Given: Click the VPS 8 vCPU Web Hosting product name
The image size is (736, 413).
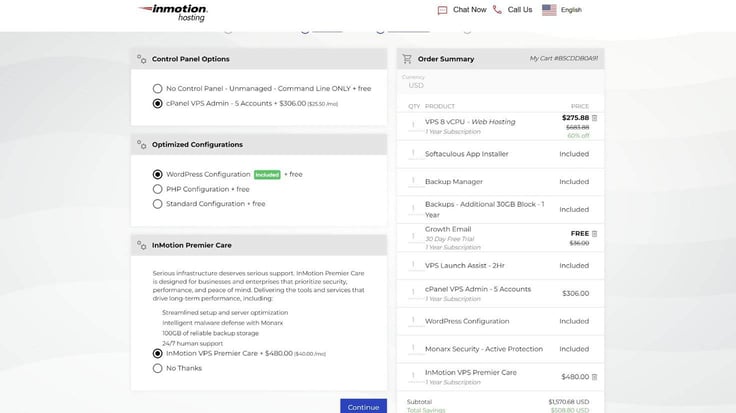Looking at the screenshot, I should (x=470, y=122).
